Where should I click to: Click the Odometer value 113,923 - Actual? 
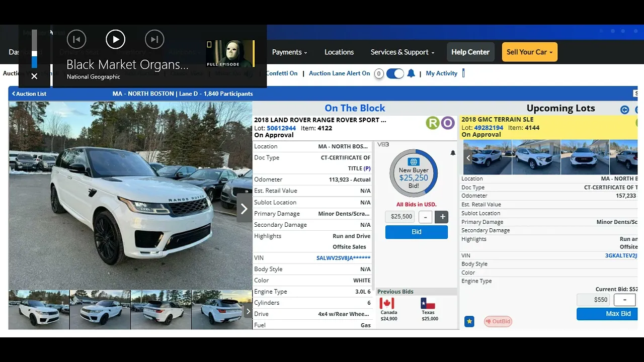(350, 179)
